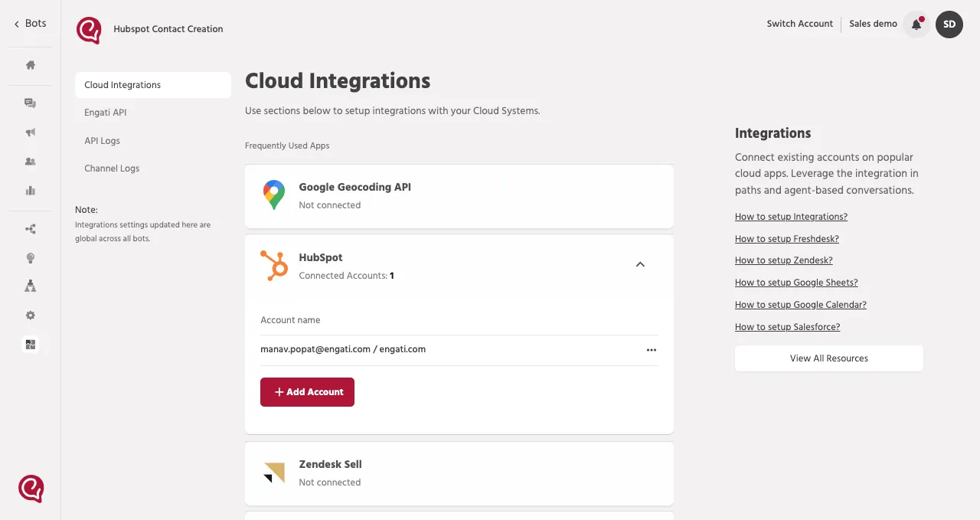The width and height of the screenshot is (980, 520).
Task: Open the three-dot menu for manav.popat account
Action: pos(652,350)
